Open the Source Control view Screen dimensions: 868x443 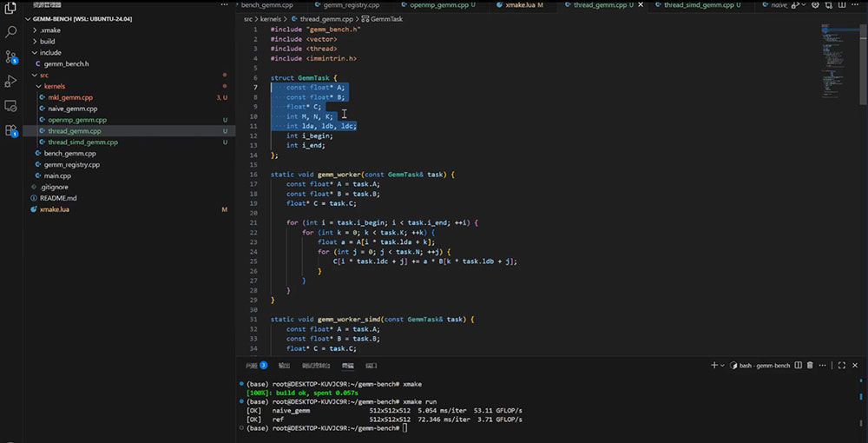pyautogui.click(x=10, y=56)
